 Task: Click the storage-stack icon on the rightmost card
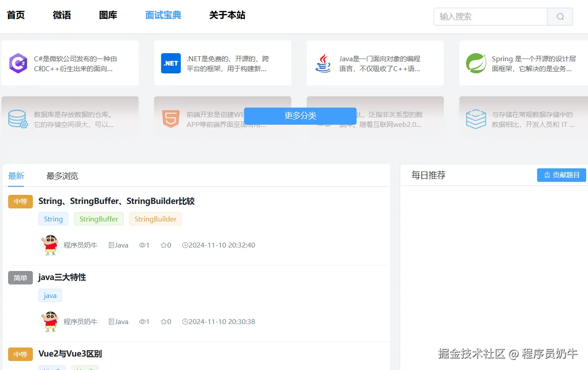476,118
